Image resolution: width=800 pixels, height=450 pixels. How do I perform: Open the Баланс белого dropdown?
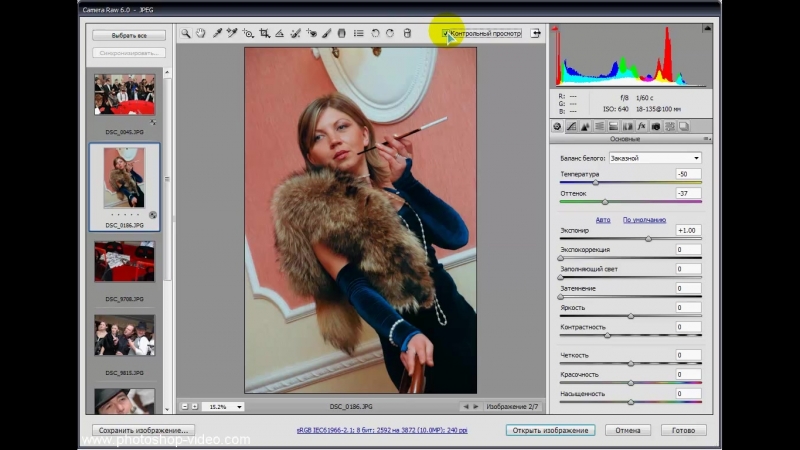[x=654, y=158]
